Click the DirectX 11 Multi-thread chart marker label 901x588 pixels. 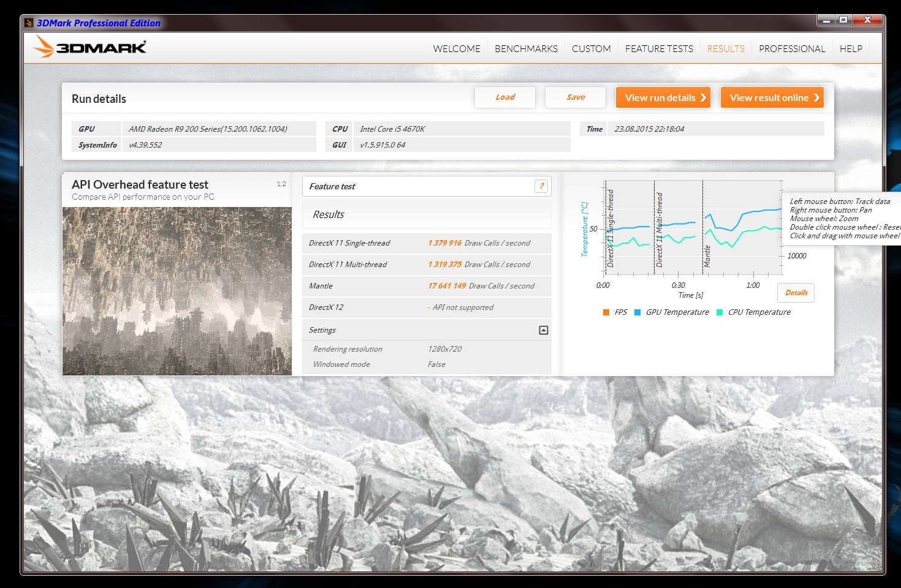click(x=660, y=230)
